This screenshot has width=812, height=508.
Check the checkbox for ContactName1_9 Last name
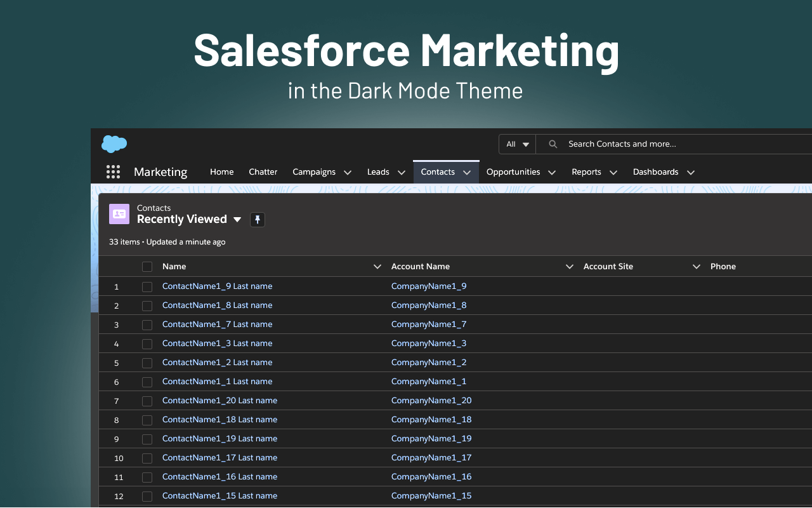(x=147, y=286)
